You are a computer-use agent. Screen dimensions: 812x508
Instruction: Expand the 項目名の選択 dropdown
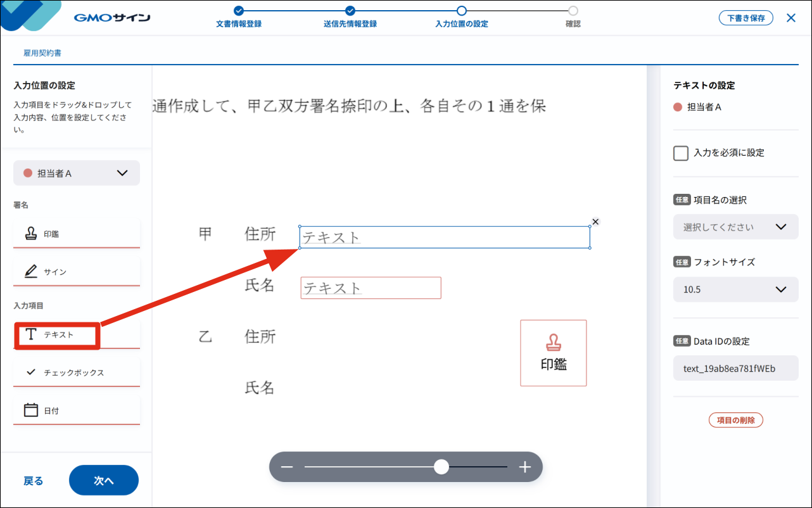[x=735, y=227]
